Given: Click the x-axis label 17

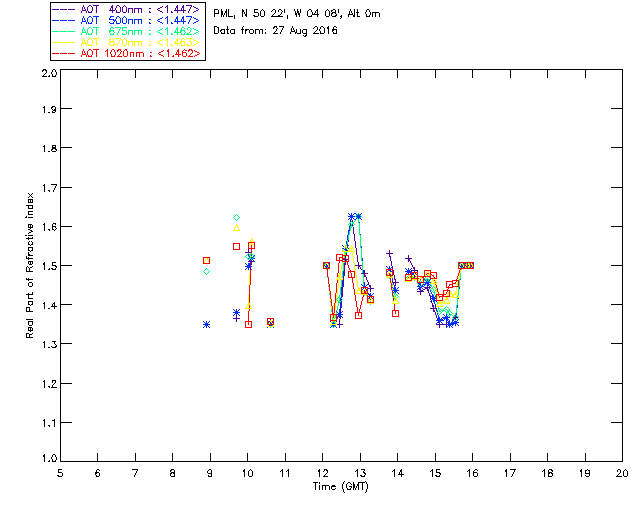Looking at the screenshot, I should (510, 473).
